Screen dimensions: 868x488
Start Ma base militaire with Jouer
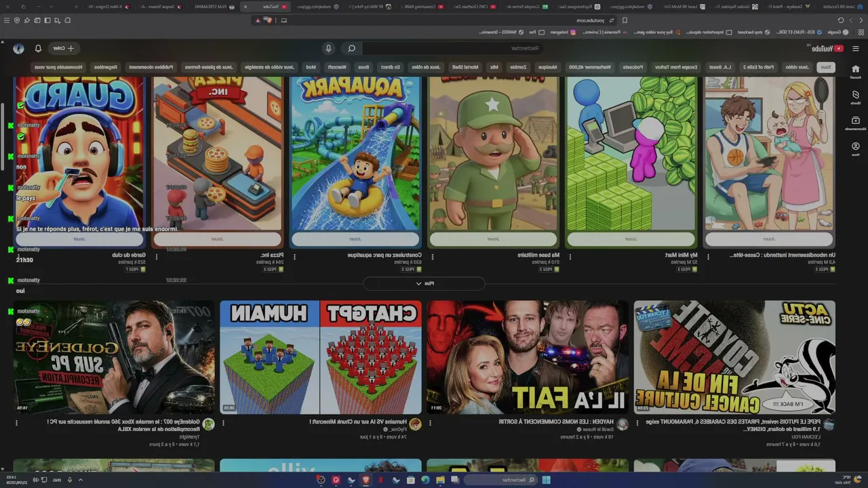coord(493,239)
